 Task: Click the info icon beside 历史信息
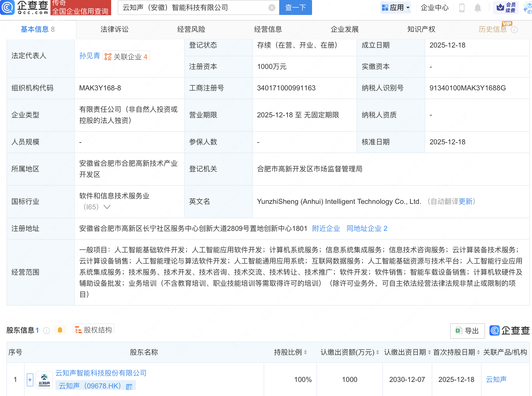(514, 30)
